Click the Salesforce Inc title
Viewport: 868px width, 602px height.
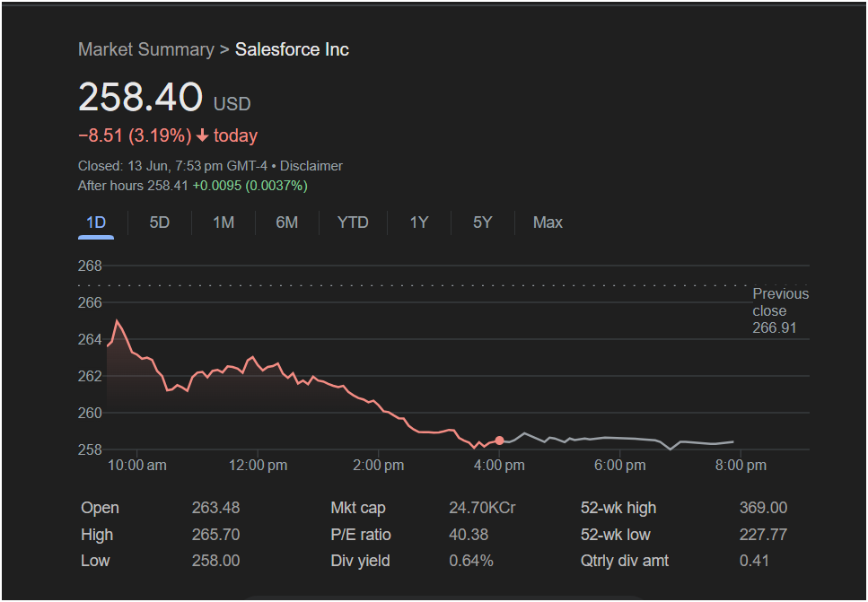pos(292,49)
